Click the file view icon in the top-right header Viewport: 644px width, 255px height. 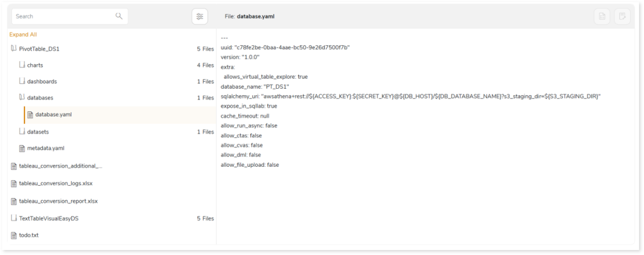coord(602,16)
